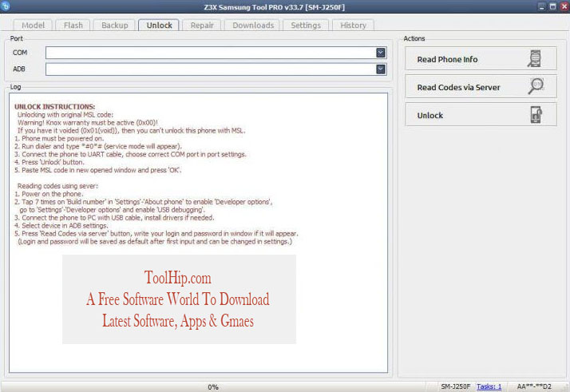Click the UNLOCK INSTRUCTIONS heading in log
Image resolution: width=570 pixels, height=392 pixels.
(x=54, y=106)
